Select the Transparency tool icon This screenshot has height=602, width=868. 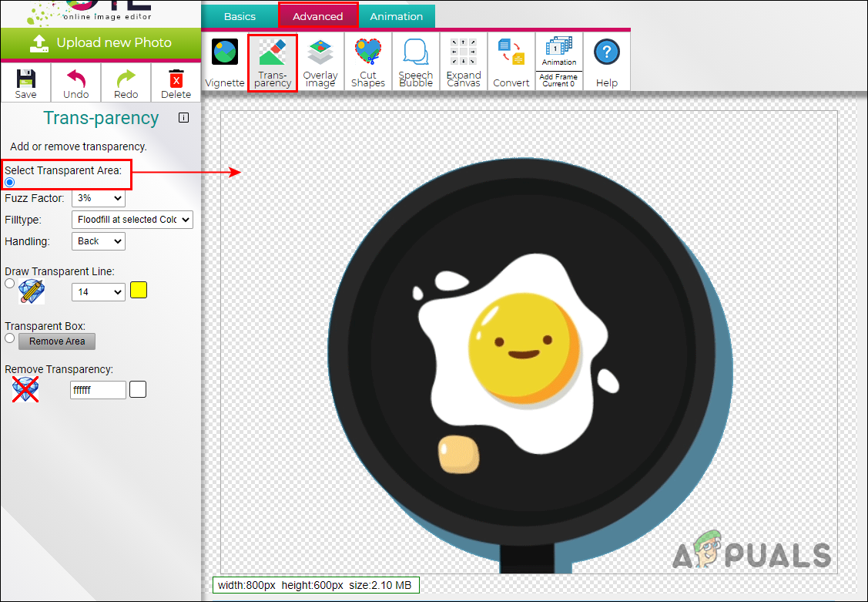[273, 62]
